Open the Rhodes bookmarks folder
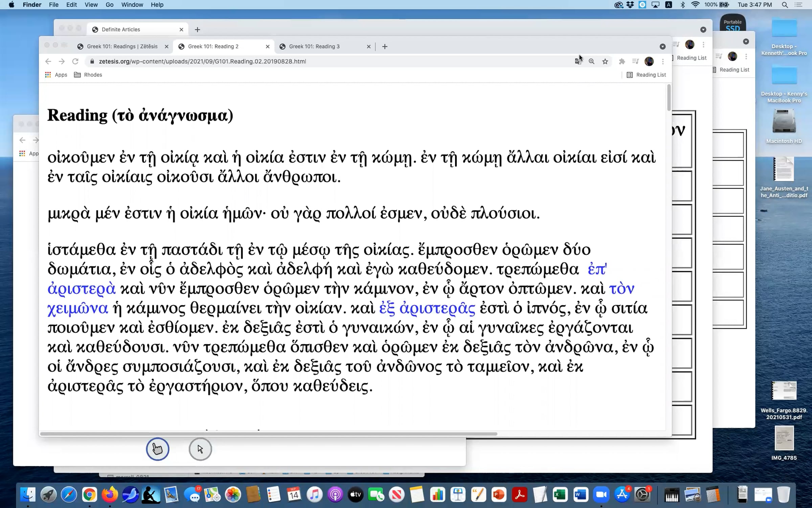Image resolution: width=812 pixels, height=508 pixels. pos(88,75)
